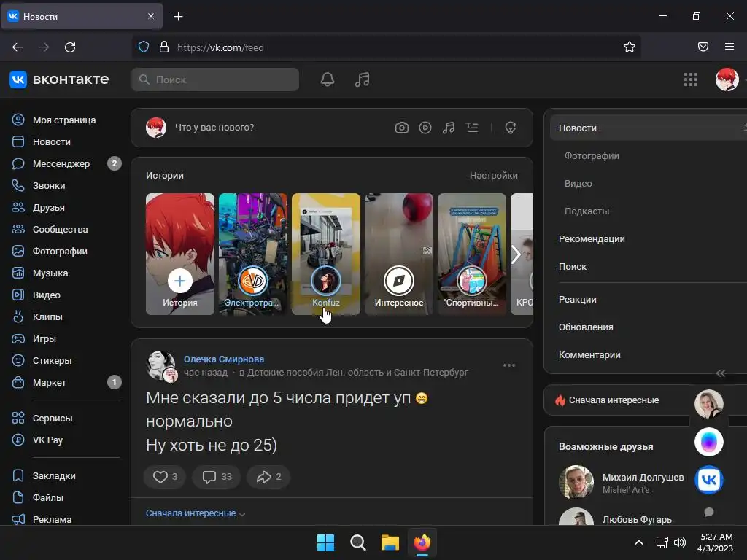
Task: Open the 'Электротра...' story tile
Action: [x=253, y=254]
